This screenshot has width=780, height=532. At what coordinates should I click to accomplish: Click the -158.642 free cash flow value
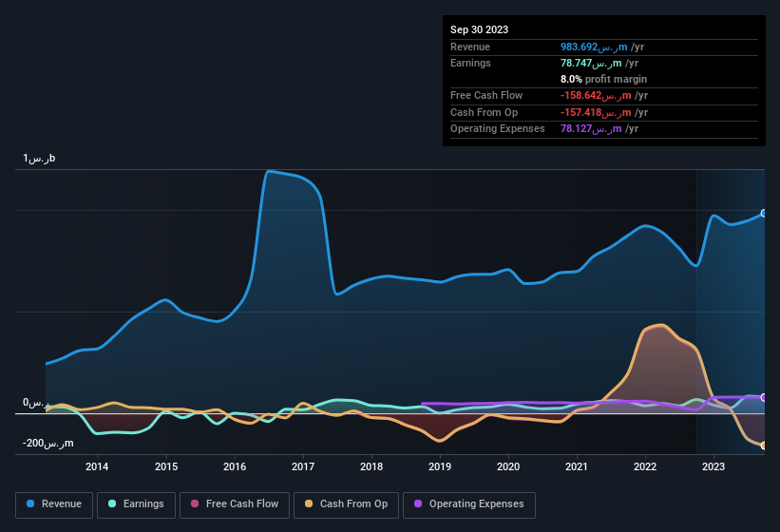pos(596,95)
